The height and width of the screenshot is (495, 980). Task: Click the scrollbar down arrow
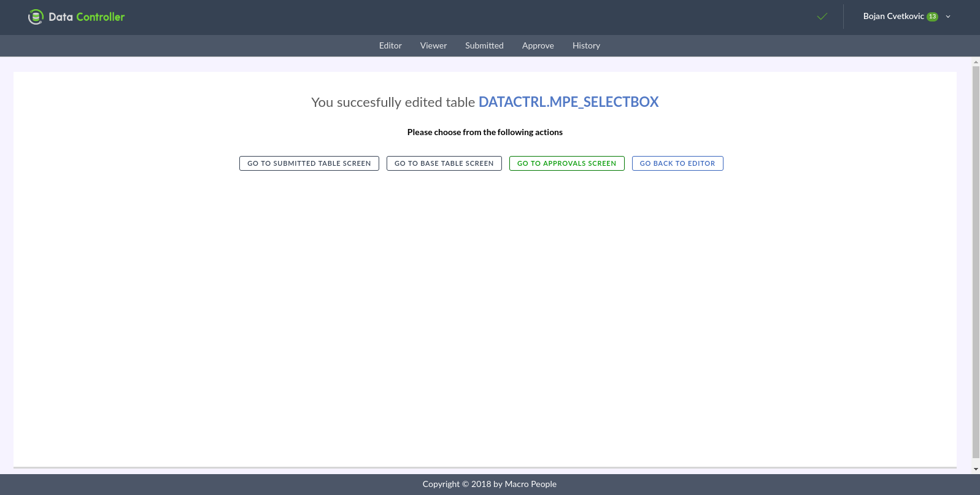(x=976, y=469)
